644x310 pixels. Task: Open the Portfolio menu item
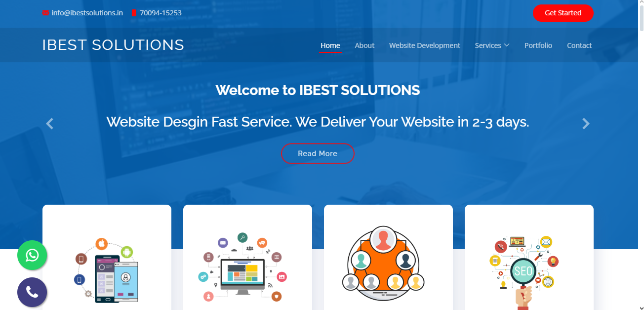538,45
